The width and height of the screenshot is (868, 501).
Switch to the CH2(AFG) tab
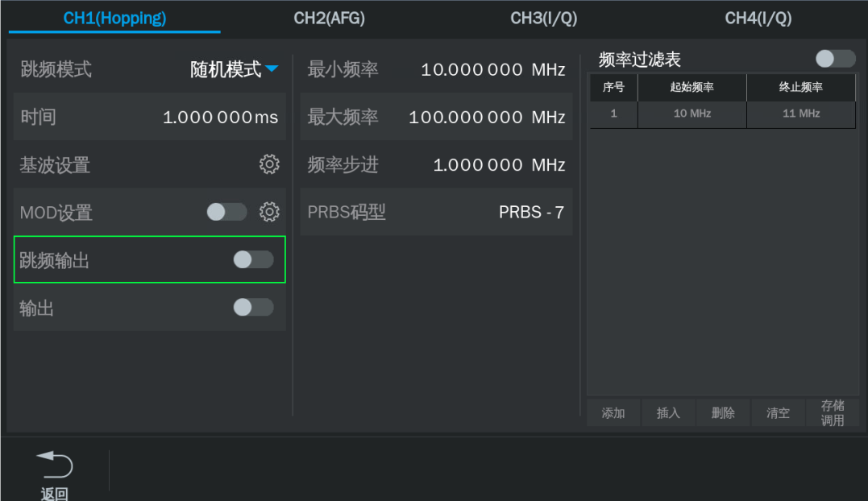(329, 19)
